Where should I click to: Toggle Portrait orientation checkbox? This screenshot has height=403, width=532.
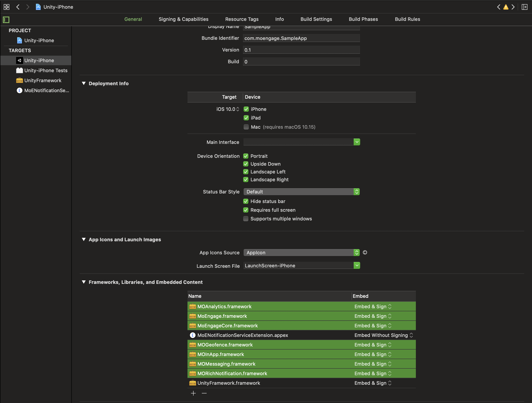click(246, 156)
